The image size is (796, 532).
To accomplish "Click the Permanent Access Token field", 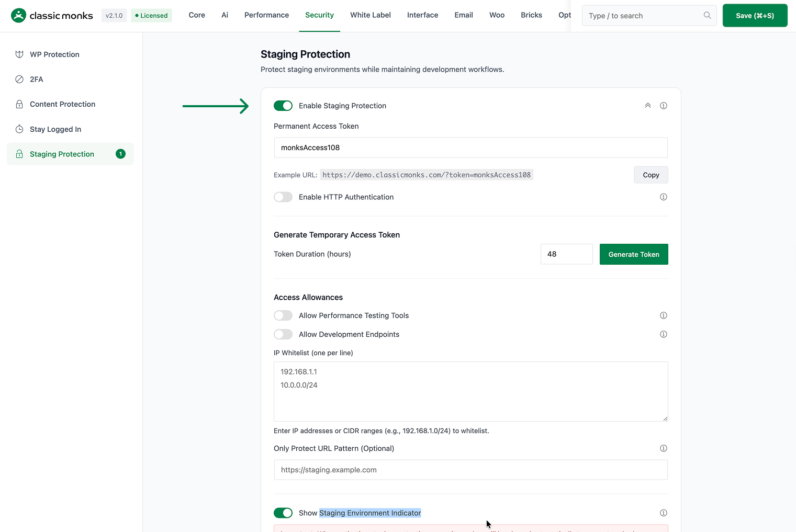I will pyautogui.click(x=470, y=148).
